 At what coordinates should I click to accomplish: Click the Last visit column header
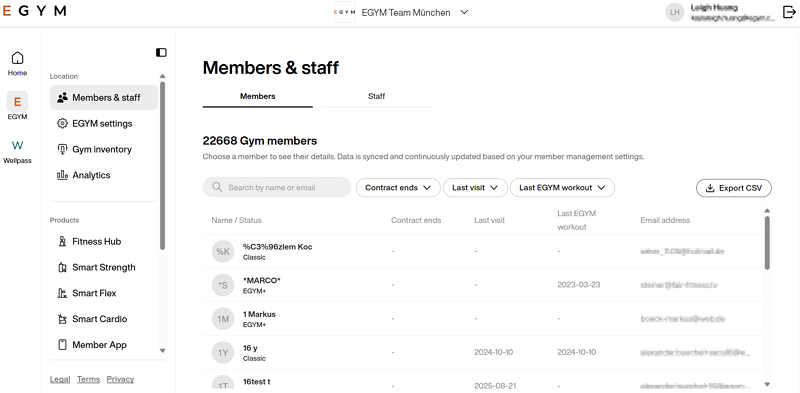coord(489,220)
